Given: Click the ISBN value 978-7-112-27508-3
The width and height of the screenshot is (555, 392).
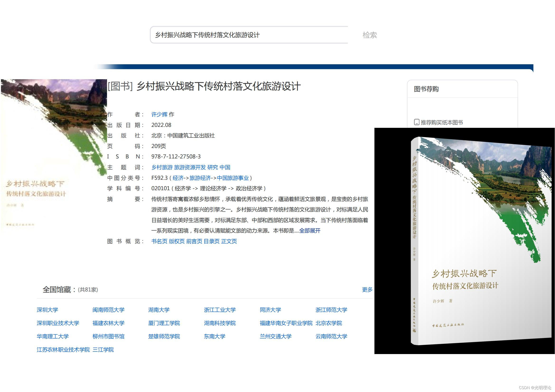Looking at the screenshot, I should point(176,157).
